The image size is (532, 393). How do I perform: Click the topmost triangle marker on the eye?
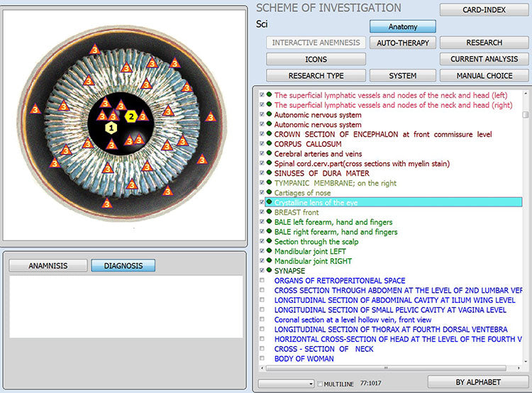coord(94,49)
